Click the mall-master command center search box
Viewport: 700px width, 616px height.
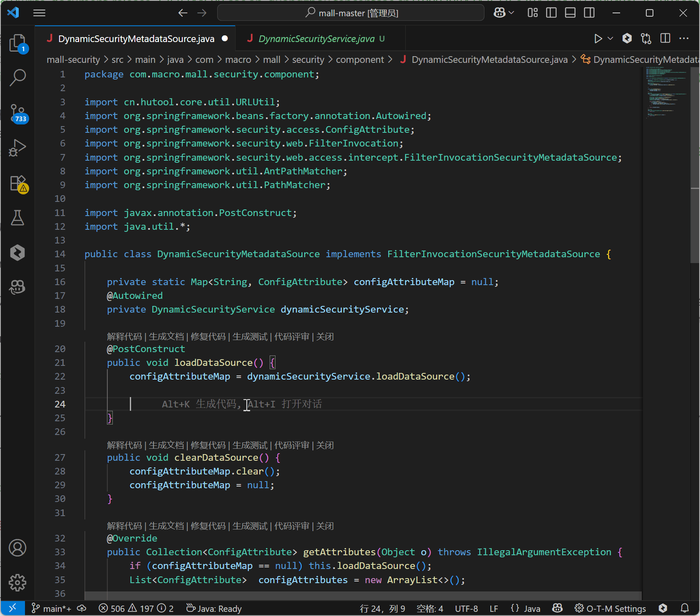point(350,13)
